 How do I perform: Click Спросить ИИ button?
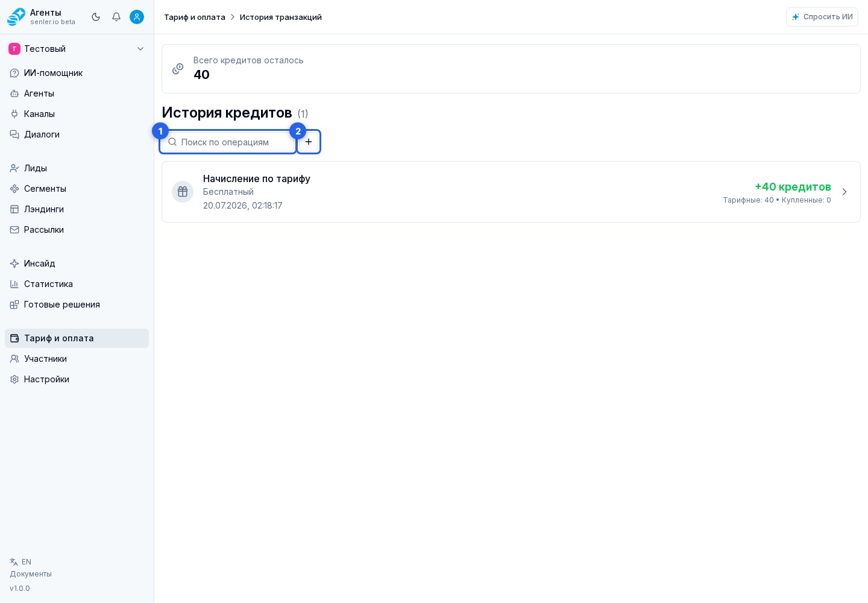[x=822, y=17]
